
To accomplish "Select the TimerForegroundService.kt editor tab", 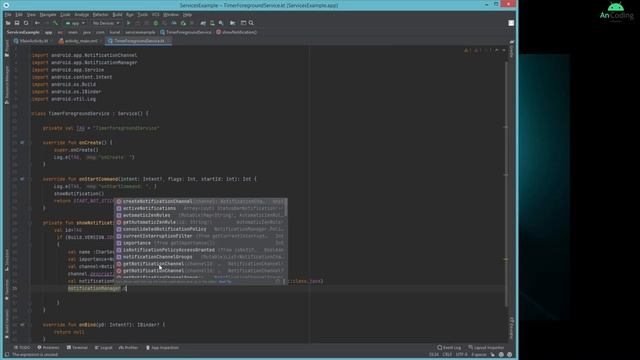I will coord(138,41).
